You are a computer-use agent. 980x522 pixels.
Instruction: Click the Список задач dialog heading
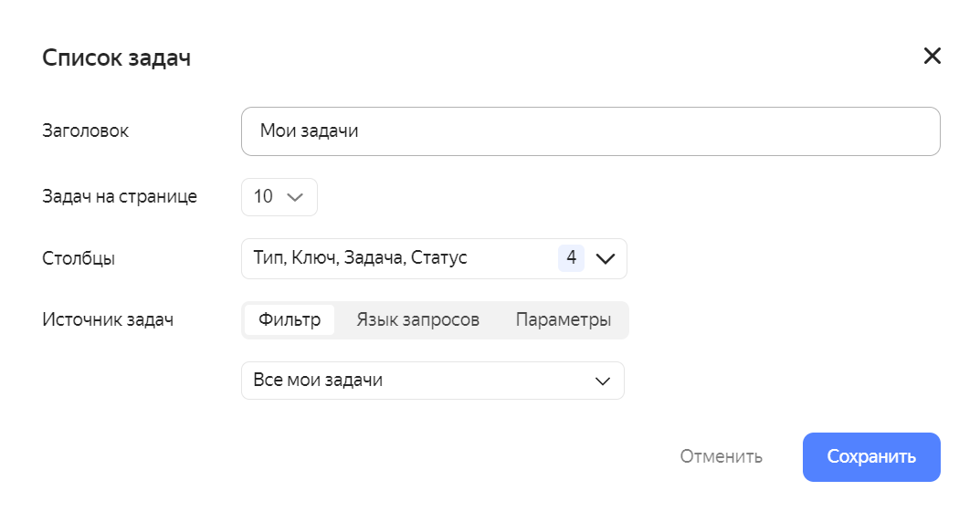coord(117,58)
